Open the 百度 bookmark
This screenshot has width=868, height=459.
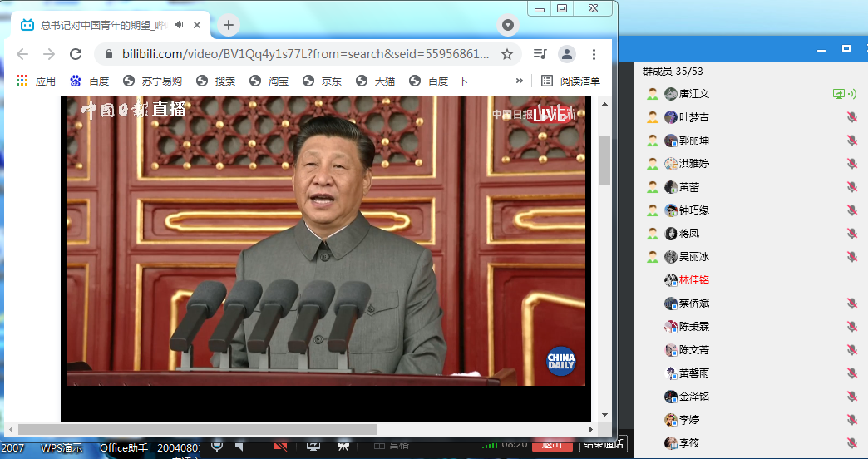(90, 81)
